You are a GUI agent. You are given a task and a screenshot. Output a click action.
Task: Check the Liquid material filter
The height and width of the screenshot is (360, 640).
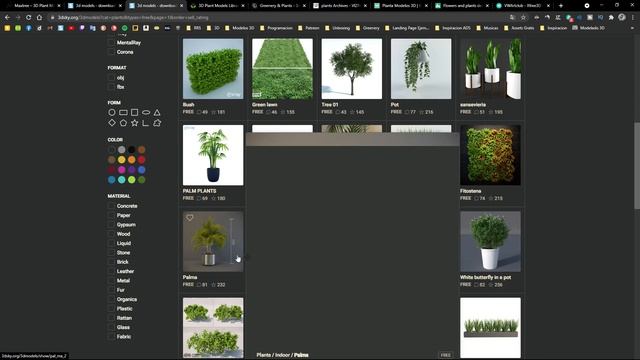tap(111, 243)
